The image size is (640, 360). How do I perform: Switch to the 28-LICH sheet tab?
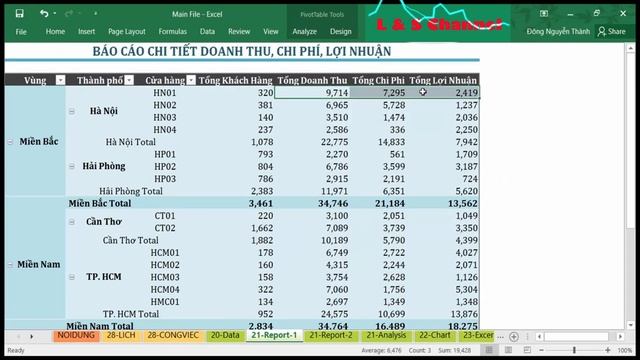[x=121, y=336]
